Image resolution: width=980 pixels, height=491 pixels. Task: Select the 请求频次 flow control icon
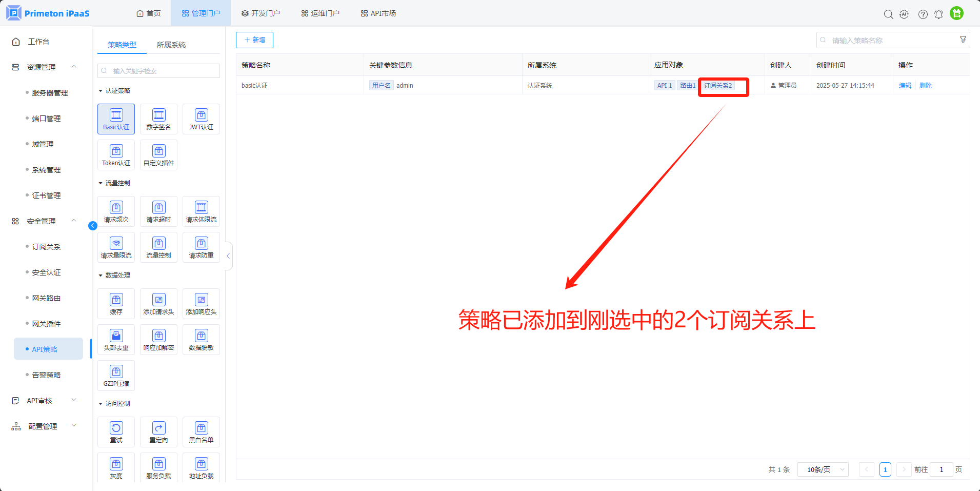point(116,211)
